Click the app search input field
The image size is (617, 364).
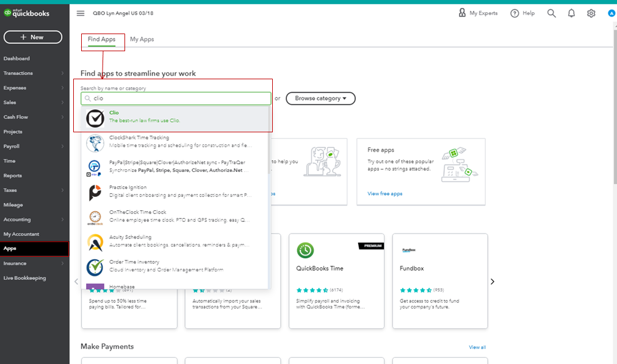click(x=175, y=98)
